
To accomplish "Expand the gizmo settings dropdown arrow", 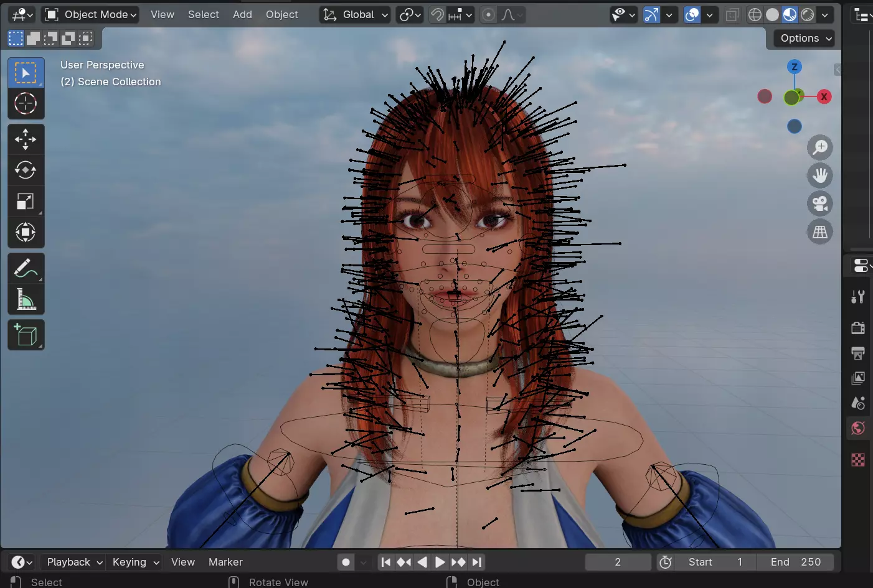I will tap(669, 14).
